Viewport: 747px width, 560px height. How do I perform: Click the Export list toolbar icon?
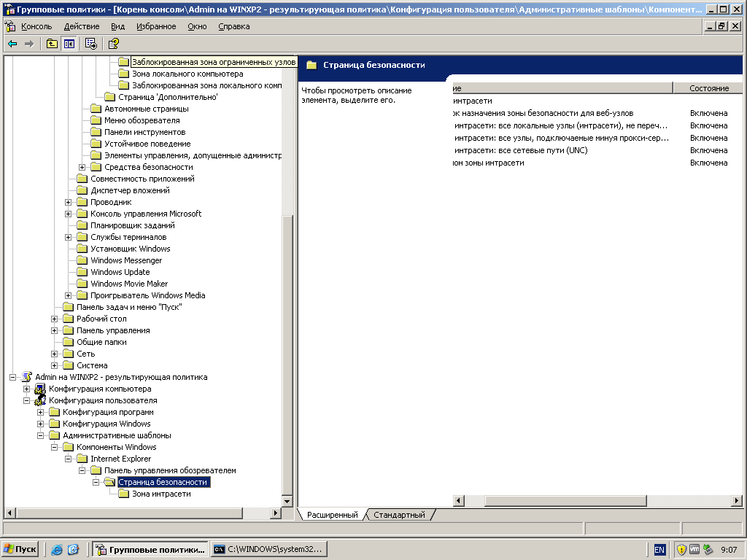90,44
